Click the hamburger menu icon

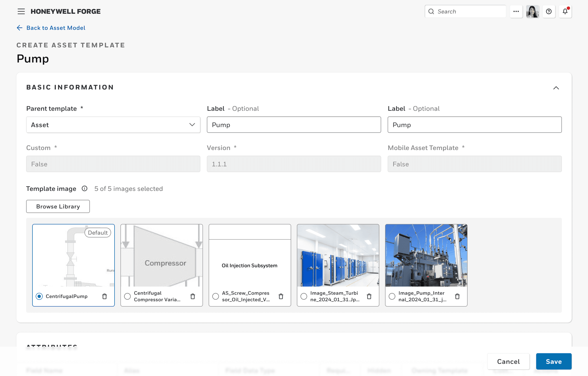(x=20, y=11)
